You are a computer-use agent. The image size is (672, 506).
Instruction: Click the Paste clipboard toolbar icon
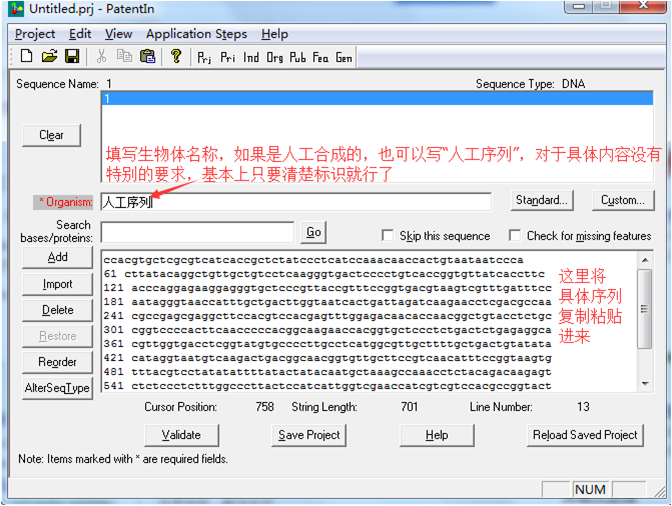[148, 56]
